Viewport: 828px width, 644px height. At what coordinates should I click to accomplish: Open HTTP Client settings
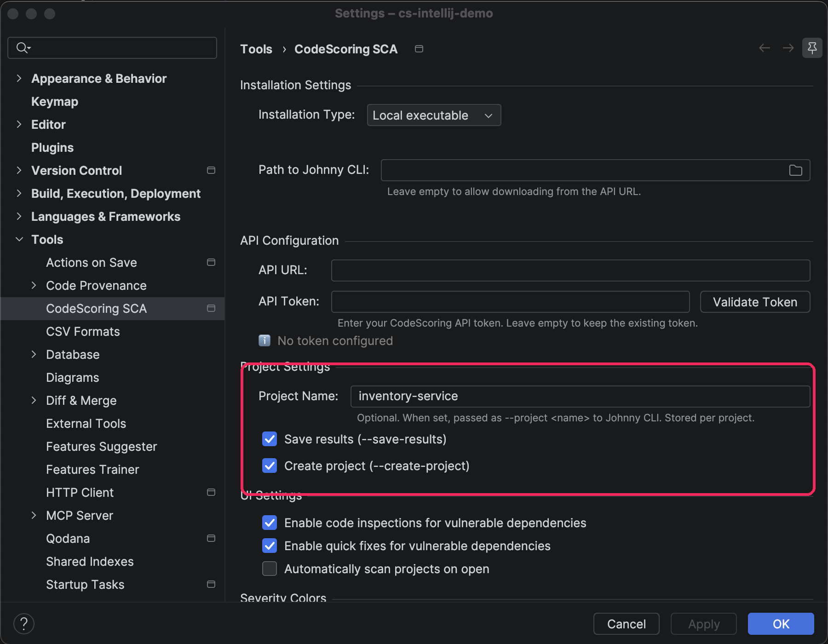(80, 492)
